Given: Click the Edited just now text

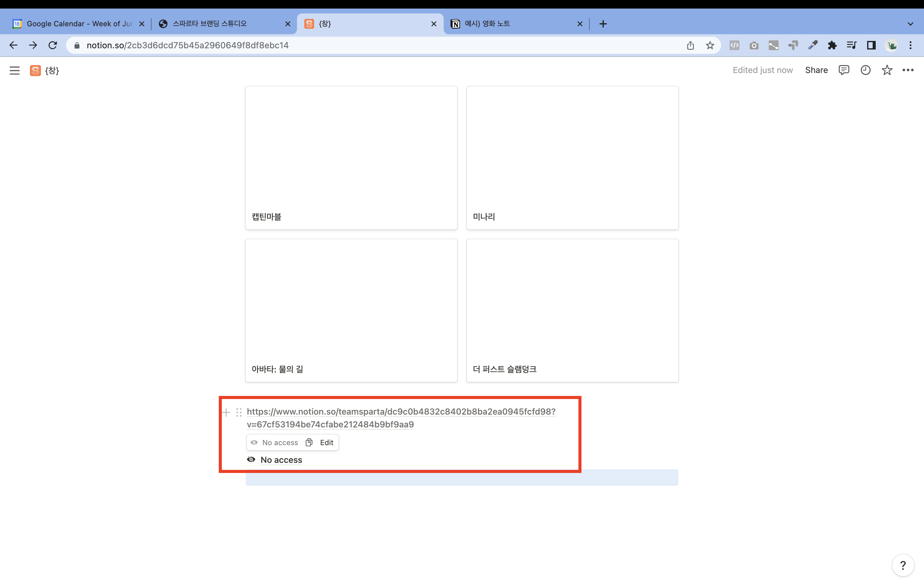Looking at the screenshot, I should [x=762, y=70].
